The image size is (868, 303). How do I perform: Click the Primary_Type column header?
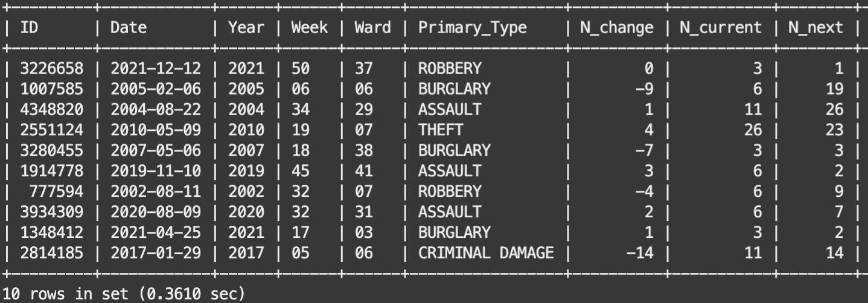point(473,28)
